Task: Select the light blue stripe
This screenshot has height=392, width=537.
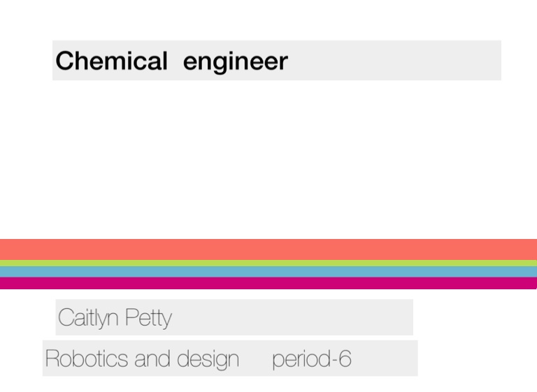Action: point(268,272)
